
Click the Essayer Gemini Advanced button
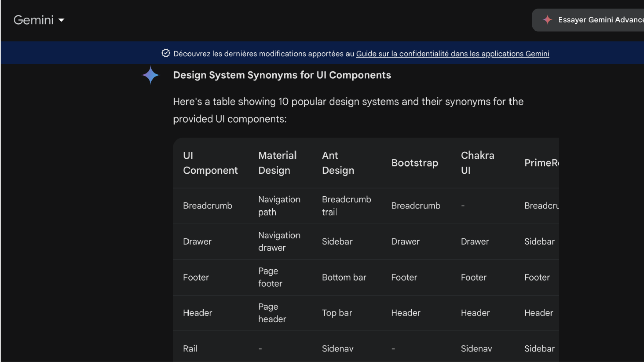588,20
